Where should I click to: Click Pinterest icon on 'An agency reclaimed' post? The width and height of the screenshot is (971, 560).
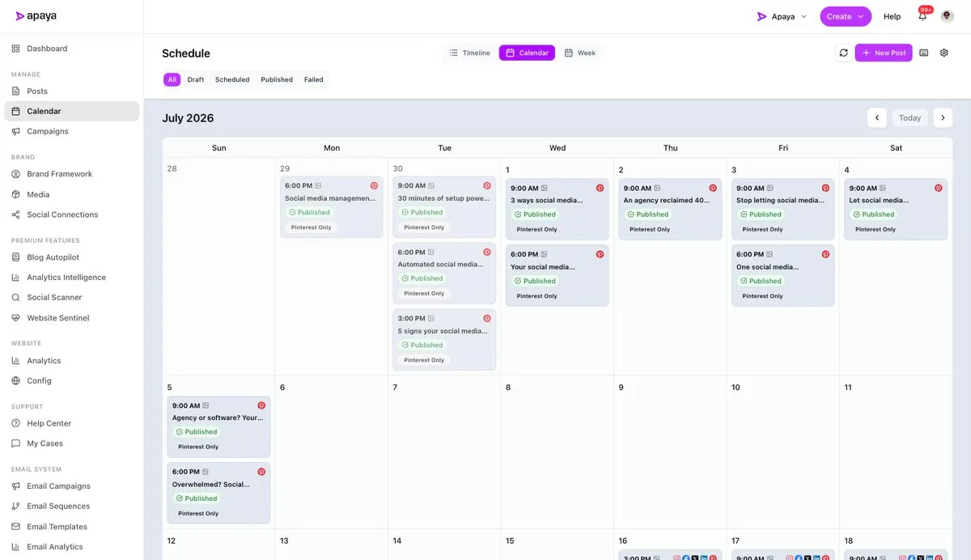pos(713,188)
